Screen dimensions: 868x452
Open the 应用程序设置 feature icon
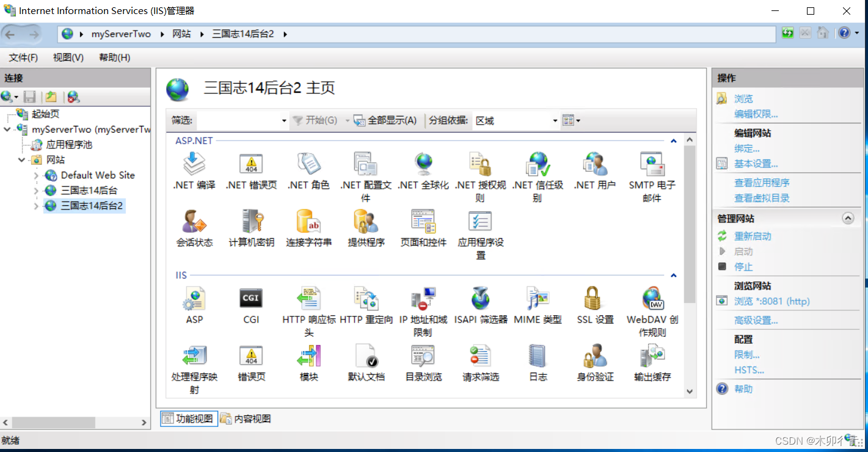coord(481,221)
